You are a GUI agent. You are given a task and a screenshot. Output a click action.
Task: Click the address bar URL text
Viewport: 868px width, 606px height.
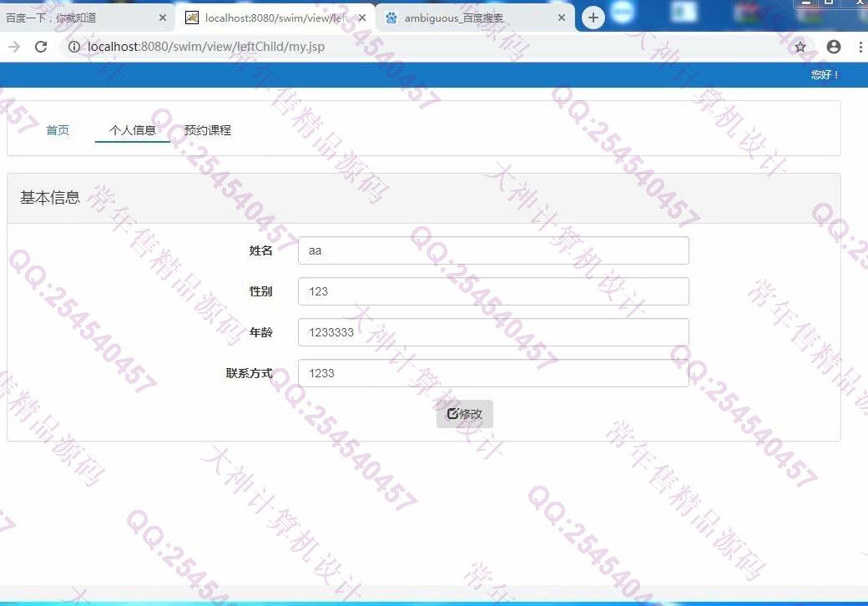tap(206, 47)
